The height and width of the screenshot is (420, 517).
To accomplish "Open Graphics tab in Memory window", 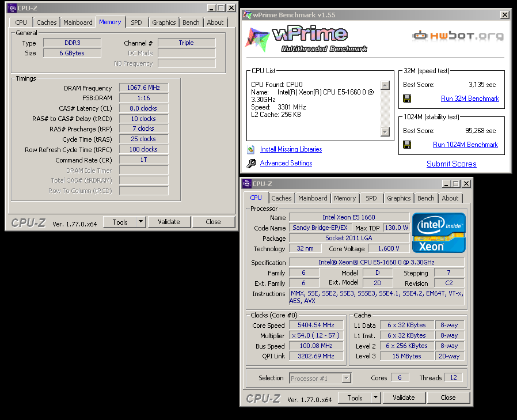I will (x=164, y=22).
